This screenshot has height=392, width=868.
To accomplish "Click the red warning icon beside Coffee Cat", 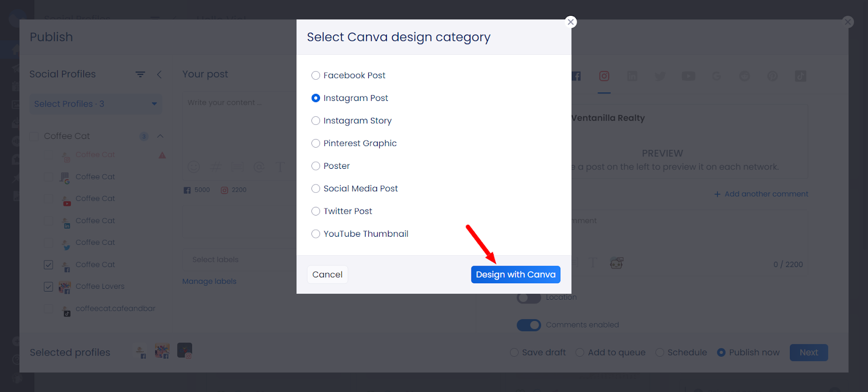I will point(162,155).
